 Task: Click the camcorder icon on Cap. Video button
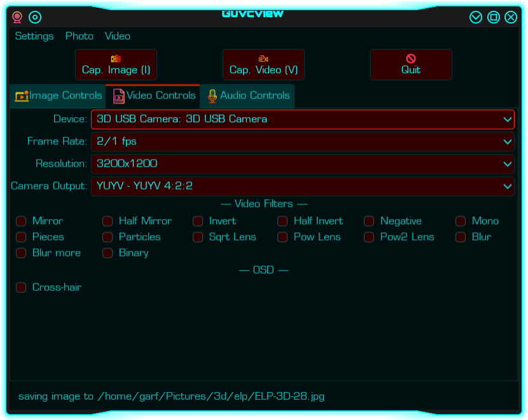pos(263,59)
